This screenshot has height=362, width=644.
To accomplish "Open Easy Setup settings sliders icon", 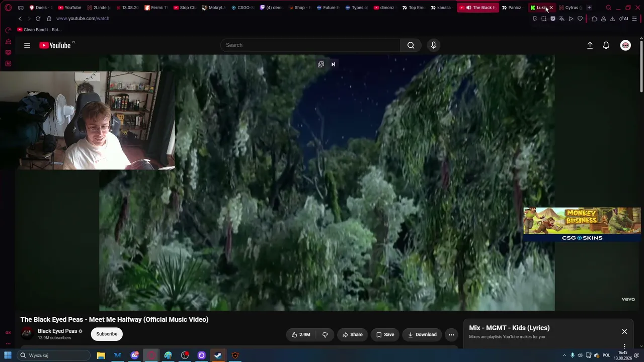I will (634, 19).
